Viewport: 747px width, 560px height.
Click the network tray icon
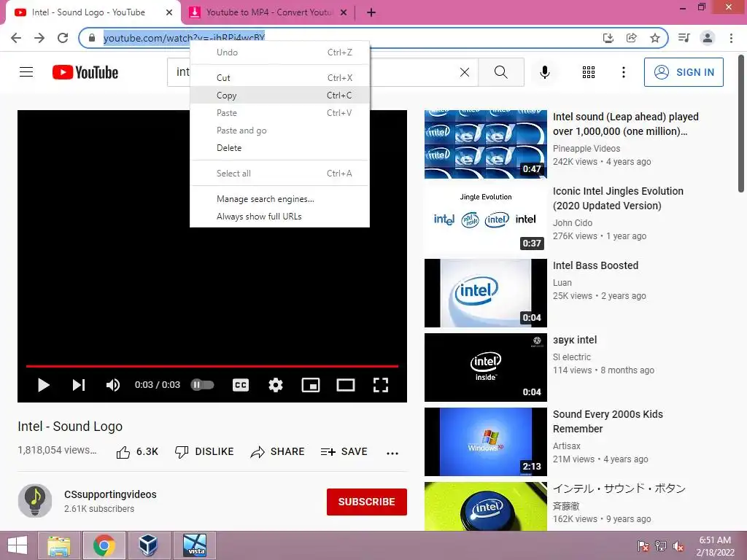pyautogui.click(x=661, y=546)
